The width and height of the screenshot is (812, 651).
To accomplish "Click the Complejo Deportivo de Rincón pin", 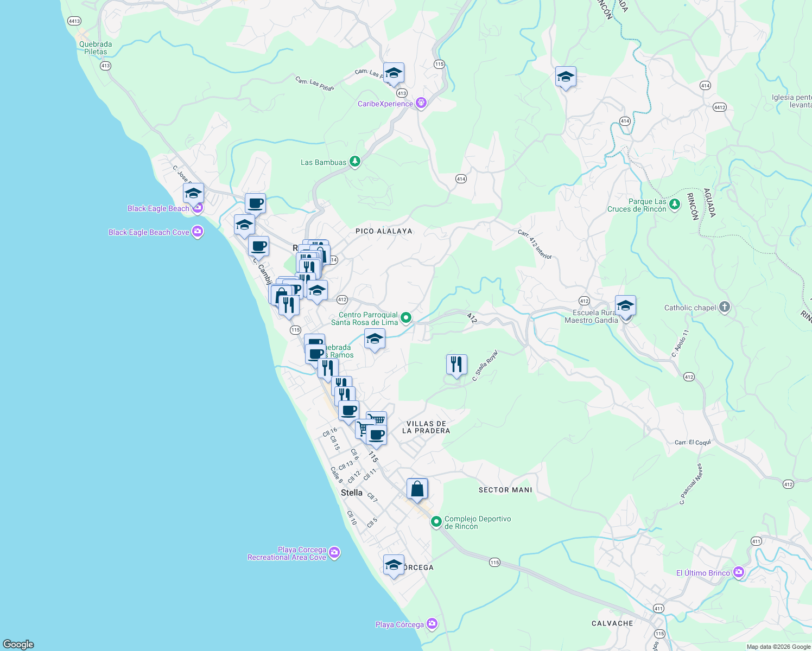I will point(436,521).
